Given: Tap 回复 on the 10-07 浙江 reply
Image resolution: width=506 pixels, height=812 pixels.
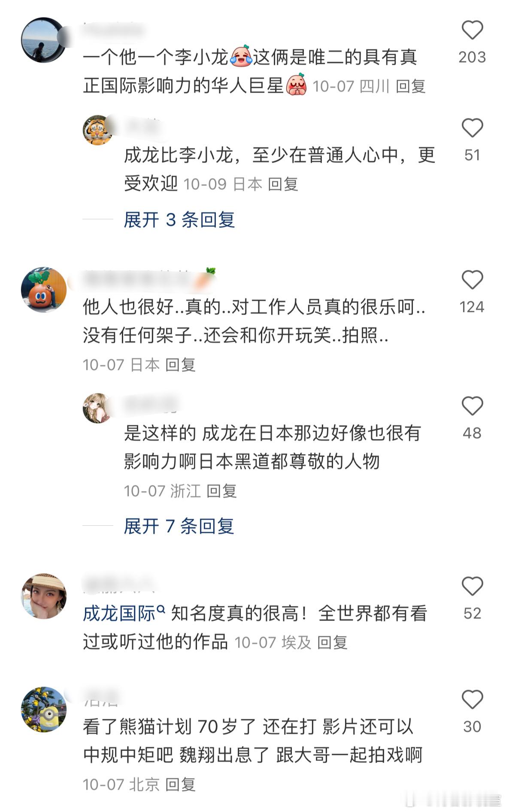Looking at the screenshot, I should 221,491.
